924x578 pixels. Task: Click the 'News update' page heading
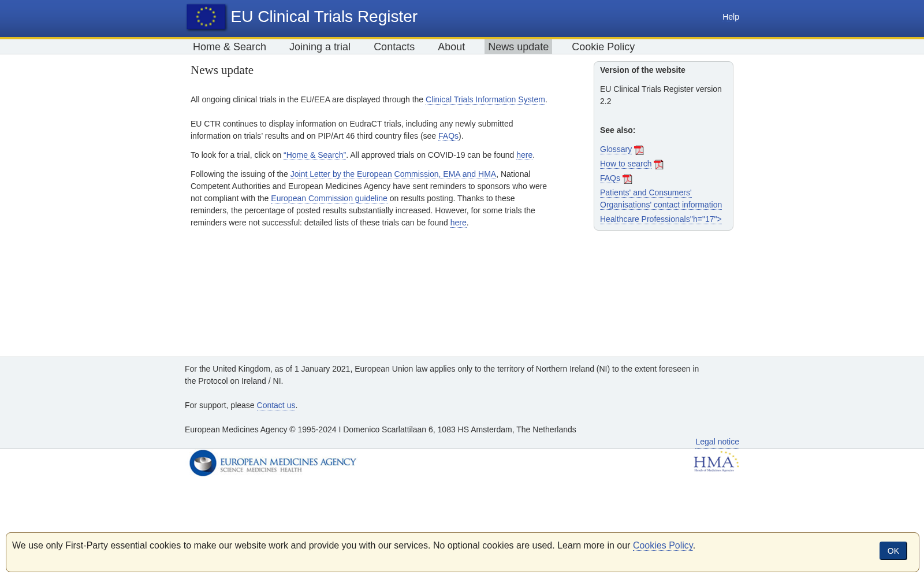[x=222, y=70]
